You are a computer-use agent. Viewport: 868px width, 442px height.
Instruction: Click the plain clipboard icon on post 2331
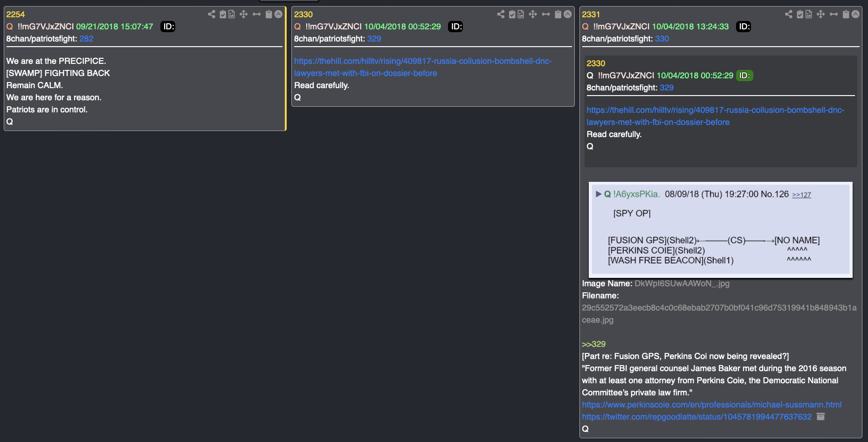coord(846,14)
